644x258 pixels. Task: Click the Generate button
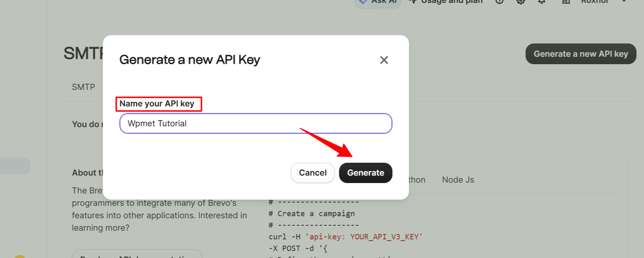[365, 173]
